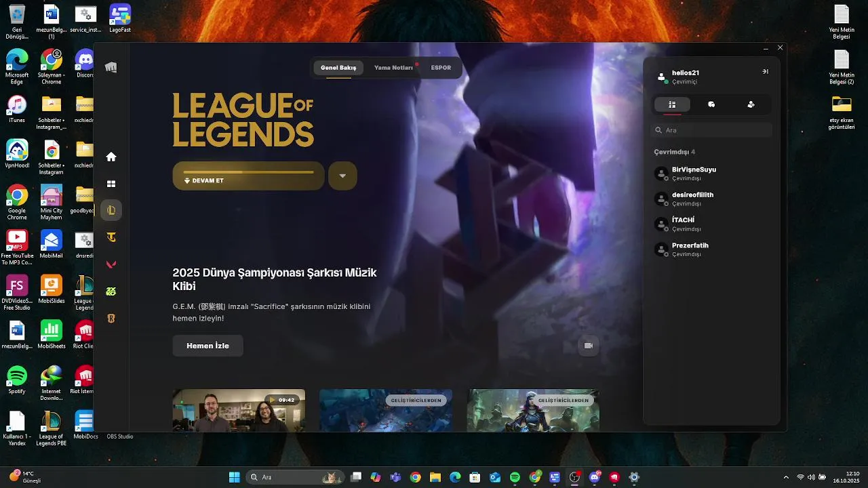Open the library grid icon in sidebar
868x488 pixels.
click(111, 184)
